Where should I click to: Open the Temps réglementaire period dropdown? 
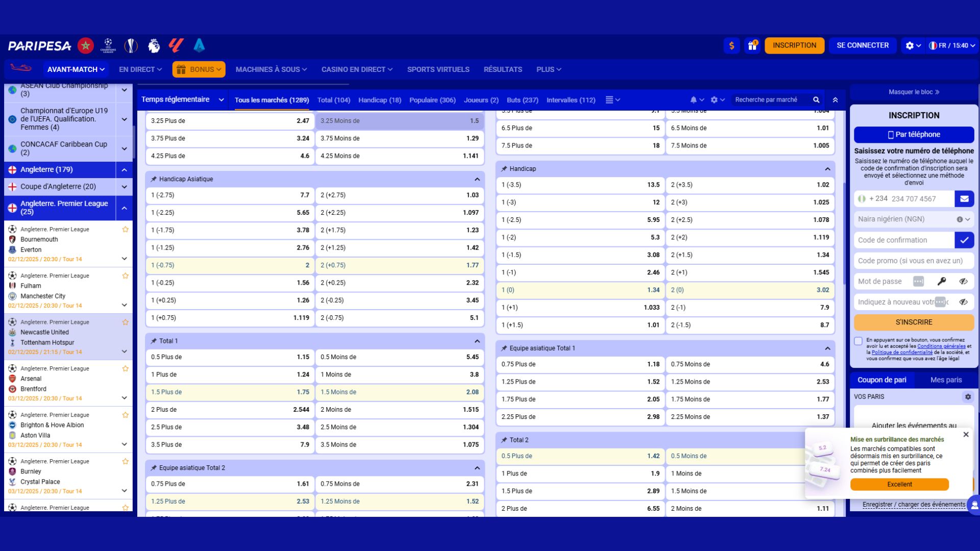pyautogui.click(x=182, y=99)
